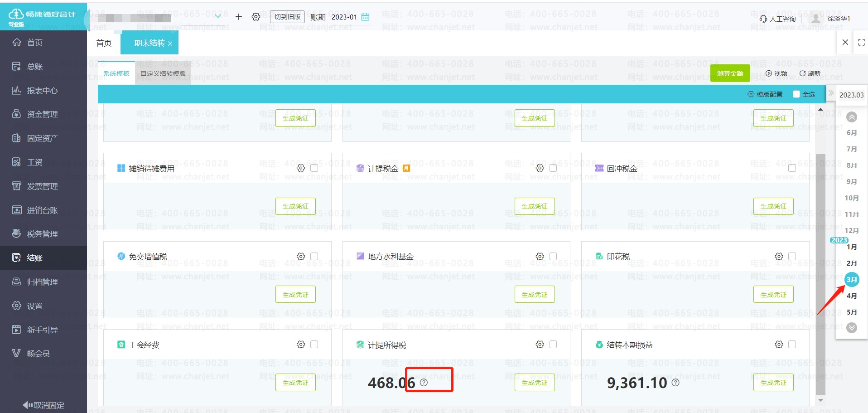Select 4月 on the month timeline
Image resolution: width=868 pixels, height=413 pixels.
tap(851, 296)
